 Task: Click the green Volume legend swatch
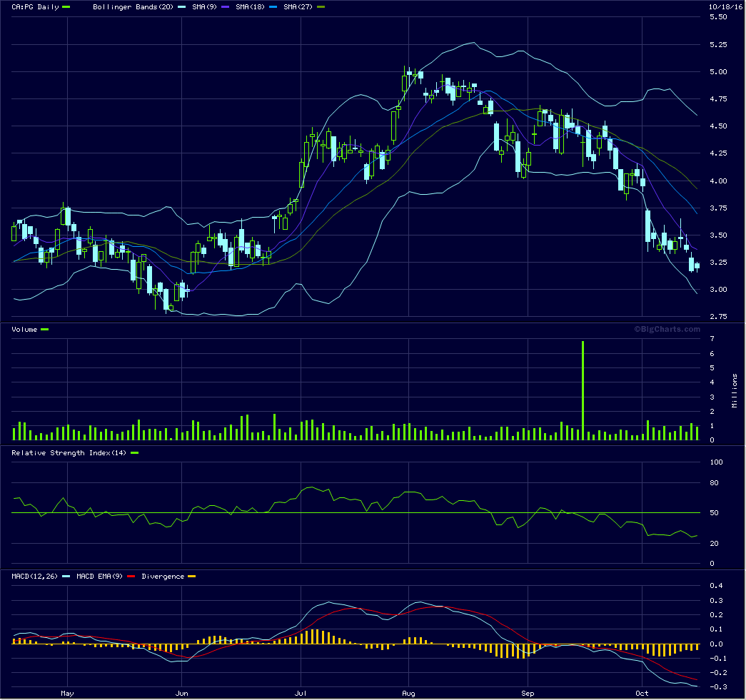[45, 329]
